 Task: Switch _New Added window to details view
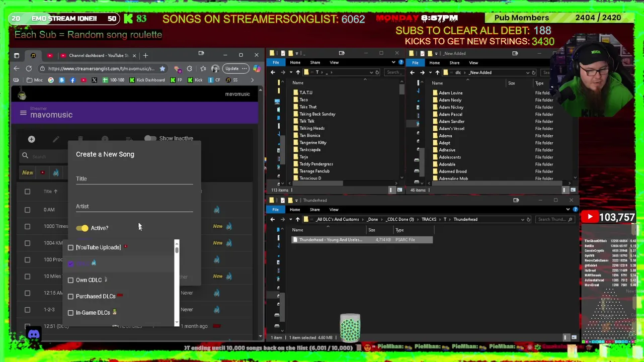pos(565,190)
